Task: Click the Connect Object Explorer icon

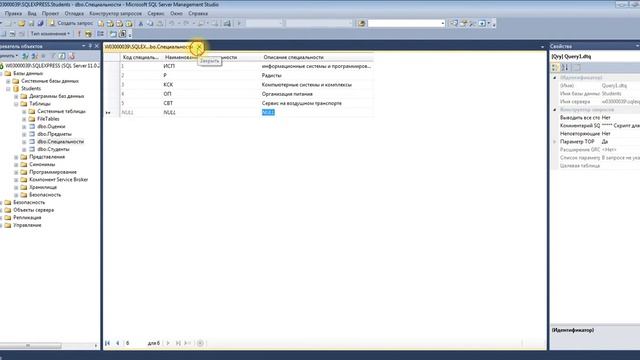Action: tap(25, 56)
